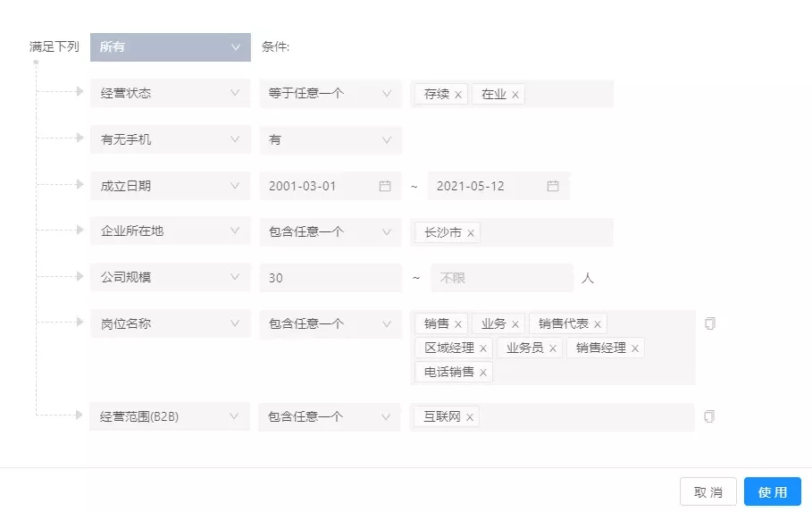812x512 pixels.
Task: Remove the 互联网 tag
Action: 469,417
